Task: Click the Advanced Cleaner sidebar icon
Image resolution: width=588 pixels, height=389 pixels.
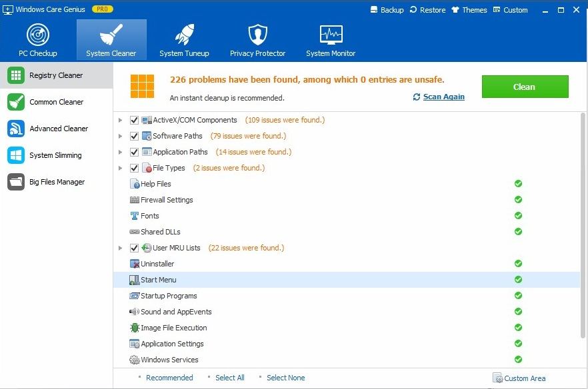Action: tap(16, 129)
